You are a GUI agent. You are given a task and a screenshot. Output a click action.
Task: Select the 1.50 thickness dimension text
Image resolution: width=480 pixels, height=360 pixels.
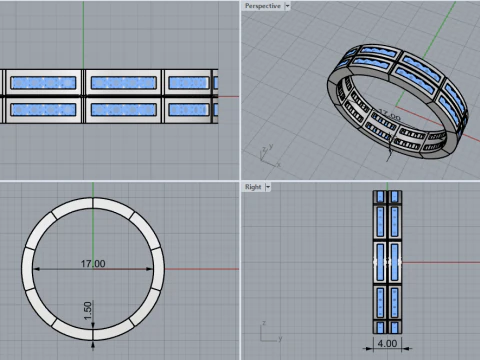(x=88, y=311)
